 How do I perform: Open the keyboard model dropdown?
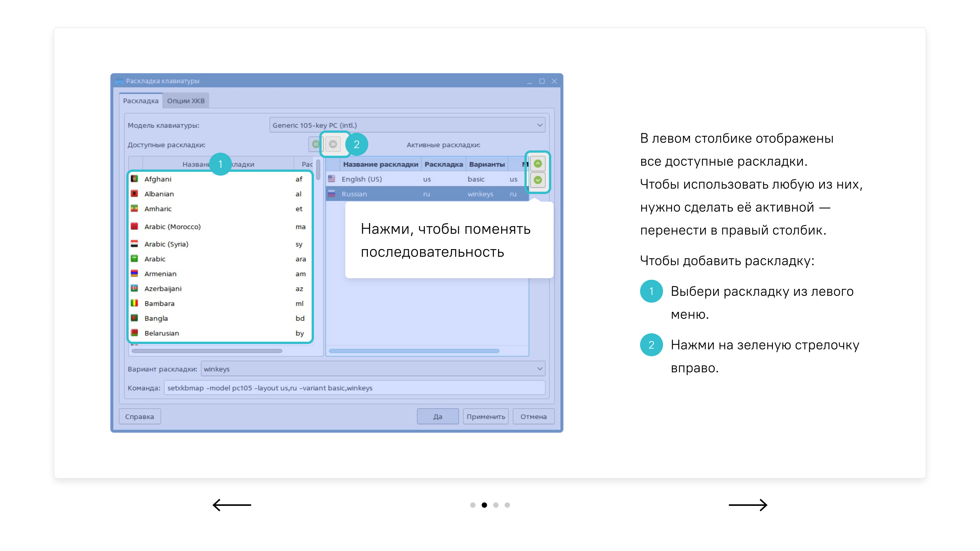pos(407,125)
